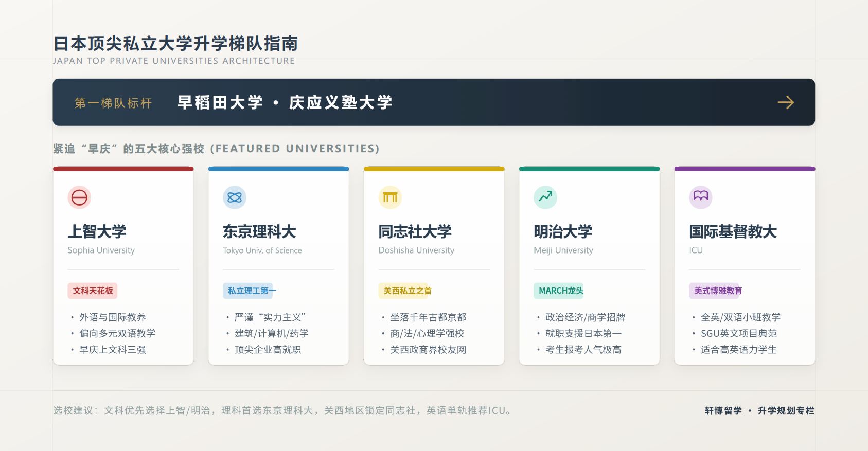Click the 轩博留学・升学规划专栏 footer label
The image size is (868, 451).
click(x=760, y=410)
